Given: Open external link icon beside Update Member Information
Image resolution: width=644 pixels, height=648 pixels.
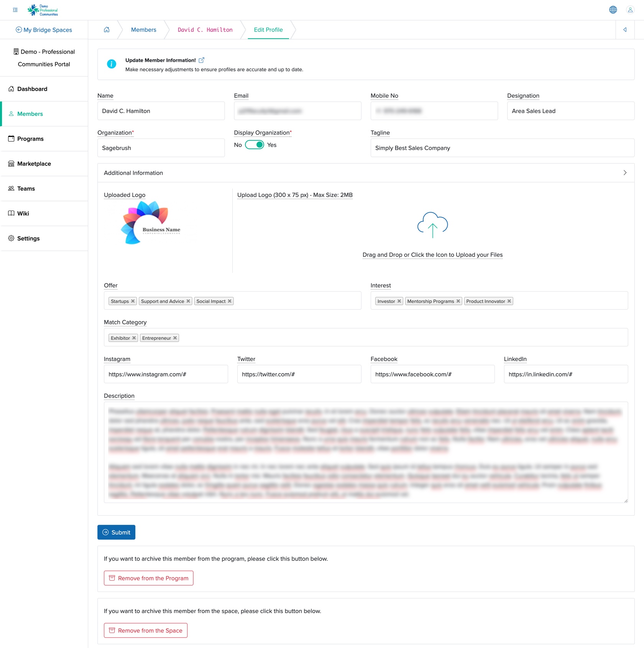Looking at the screenshot, I should pyautogui.click(x=202, y=60).
